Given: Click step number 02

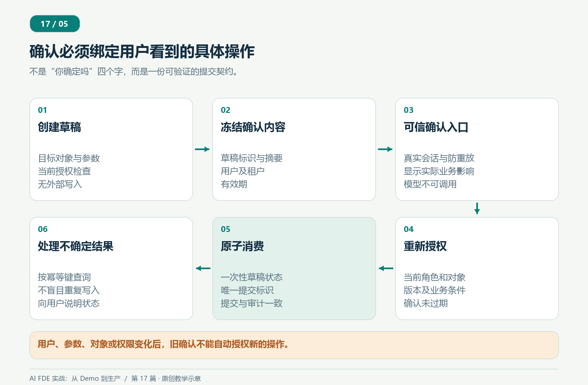Looking at the screenshot, I should (225, 110).
